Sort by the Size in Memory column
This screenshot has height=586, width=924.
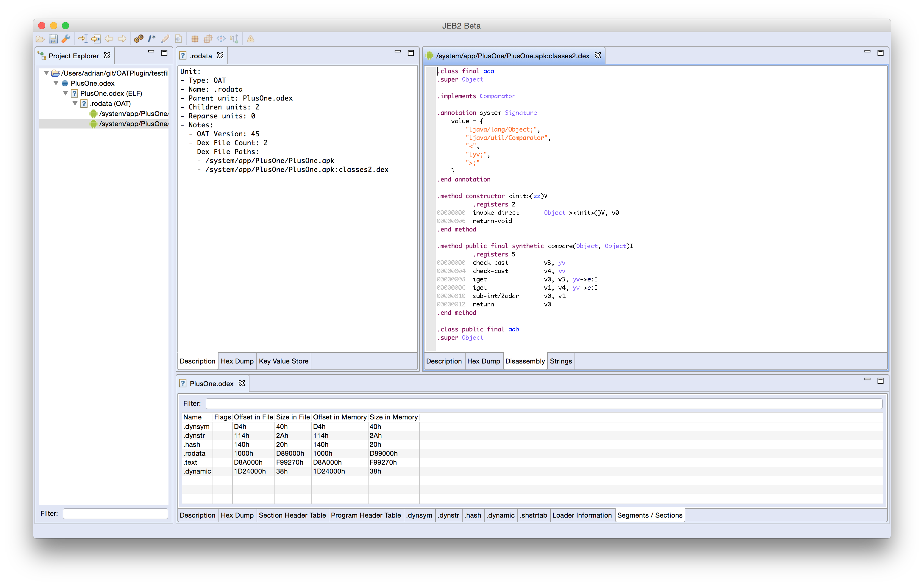(x=393, y=417)
